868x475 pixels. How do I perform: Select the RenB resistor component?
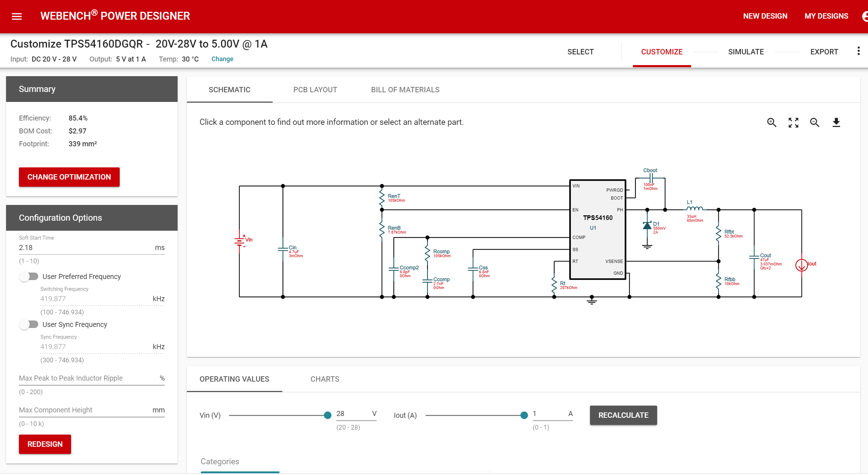click(x=382, y=230)
